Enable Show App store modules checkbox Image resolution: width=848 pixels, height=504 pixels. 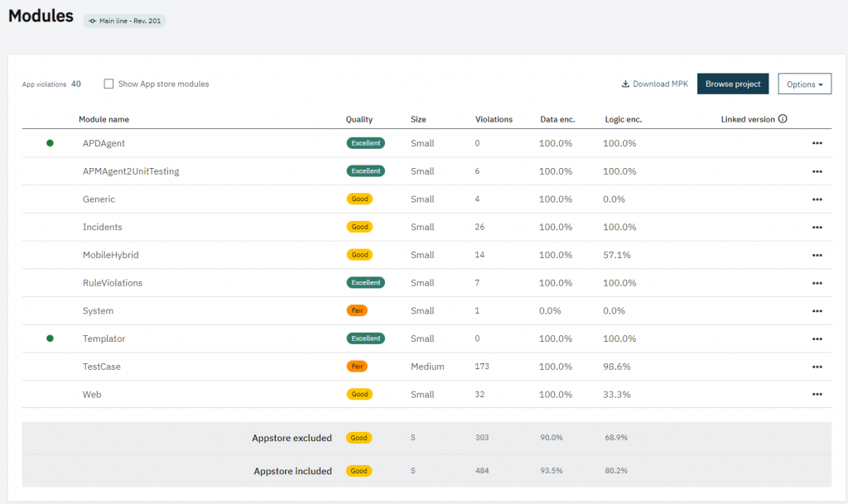pyautogui.click(x=108, y=84)
